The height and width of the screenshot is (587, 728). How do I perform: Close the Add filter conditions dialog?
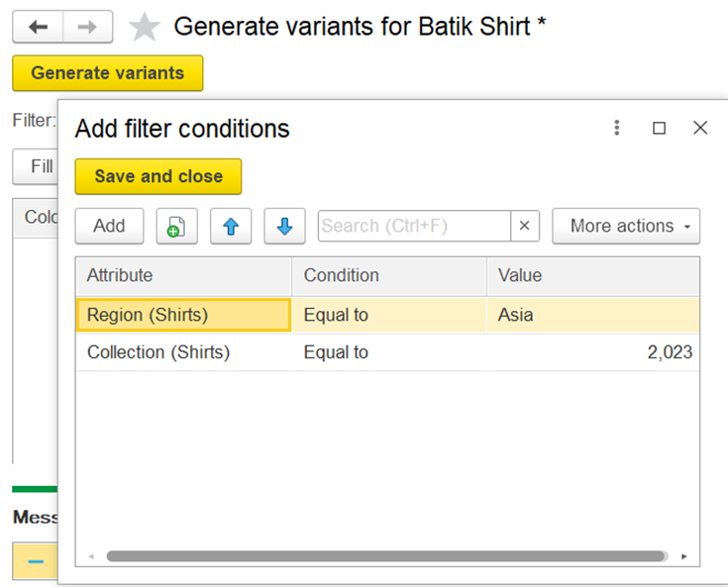(700, 128)
